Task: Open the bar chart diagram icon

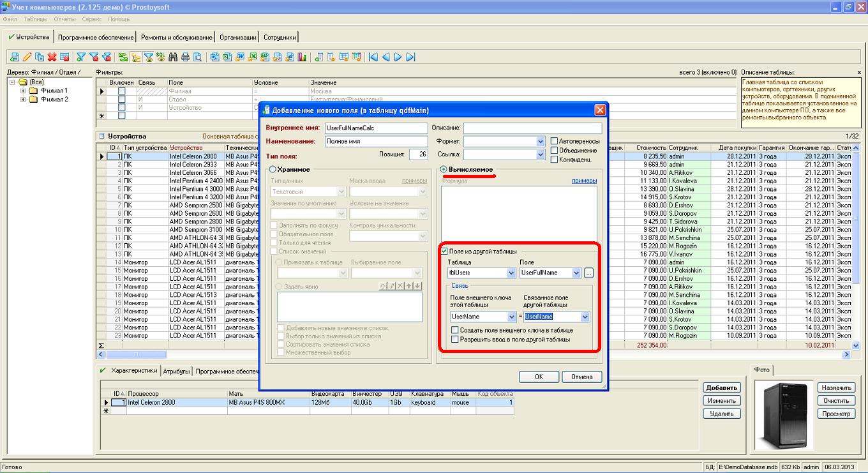Action: (x=302, y=57)
